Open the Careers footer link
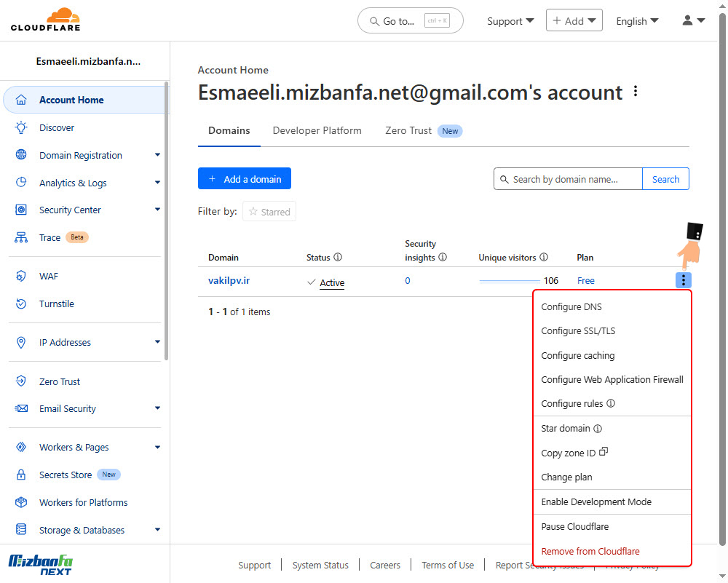The image size is (728, 583). 385,565
